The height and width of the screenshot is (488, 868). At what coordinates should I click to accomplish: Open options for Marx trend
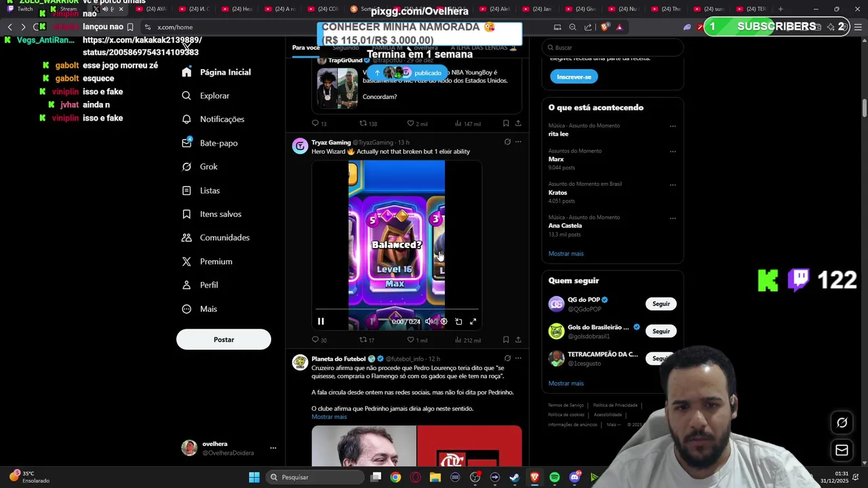673,151
